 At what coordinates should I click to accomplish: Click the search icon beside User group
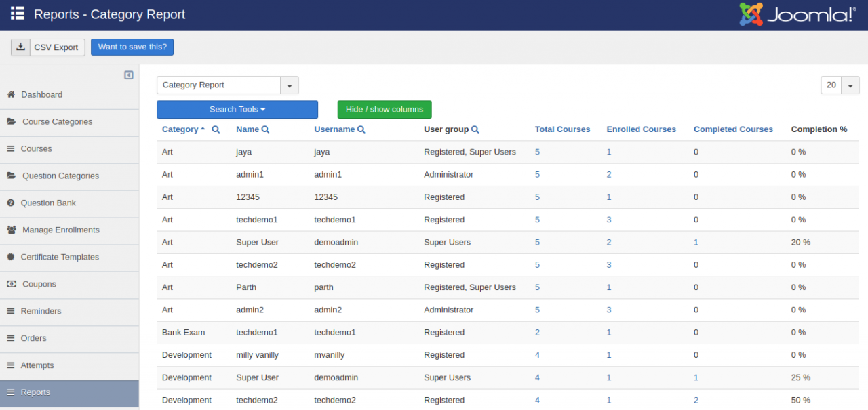[x=475, y=129]
